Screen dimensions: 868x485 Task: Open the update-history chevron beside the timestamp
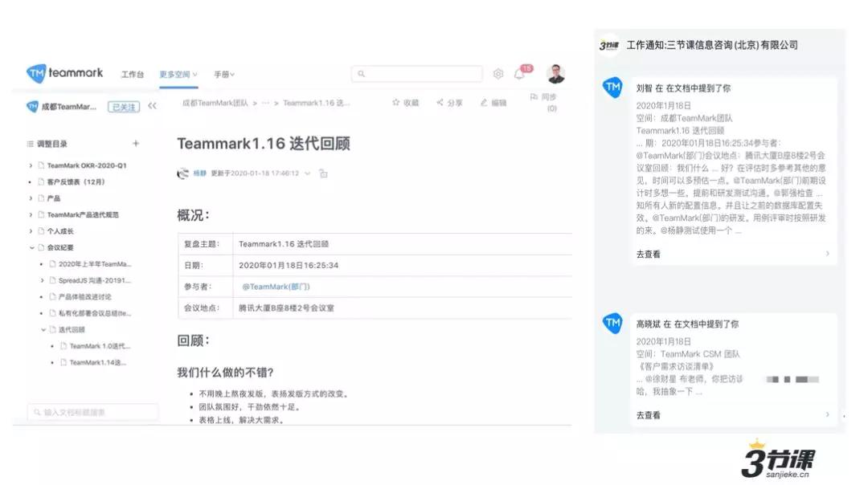(x=308, y=173)
